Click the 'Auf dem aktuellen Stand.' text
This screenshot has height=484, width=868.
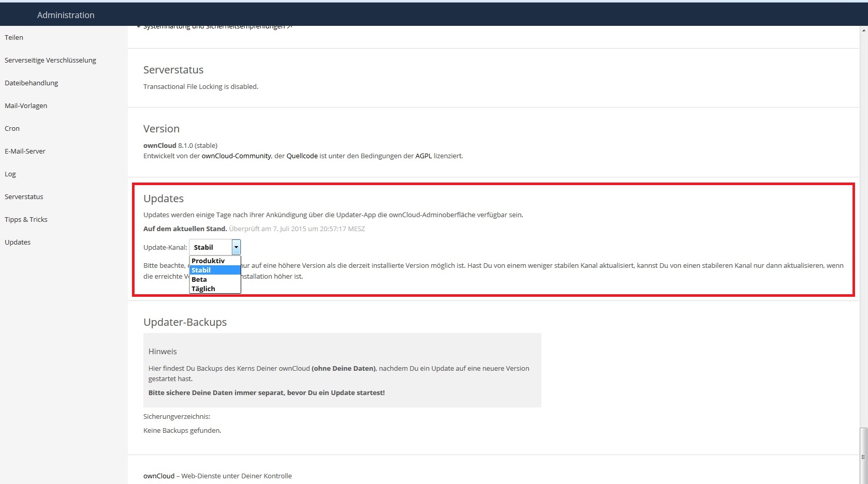pyautogui.click(x=185, y=229)
